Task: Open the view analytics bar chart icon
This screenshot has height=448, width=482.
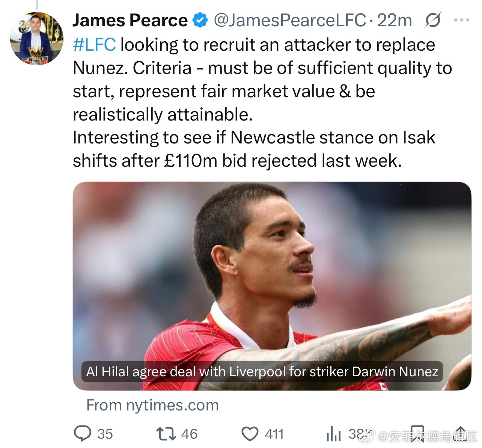Action: [334, 434]
